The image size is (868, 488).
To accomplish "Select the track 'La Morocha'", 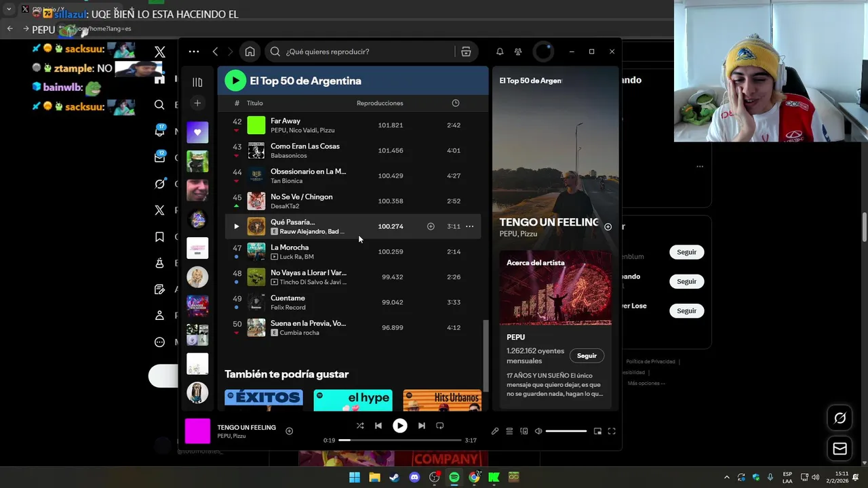I will tap(290, 247).
